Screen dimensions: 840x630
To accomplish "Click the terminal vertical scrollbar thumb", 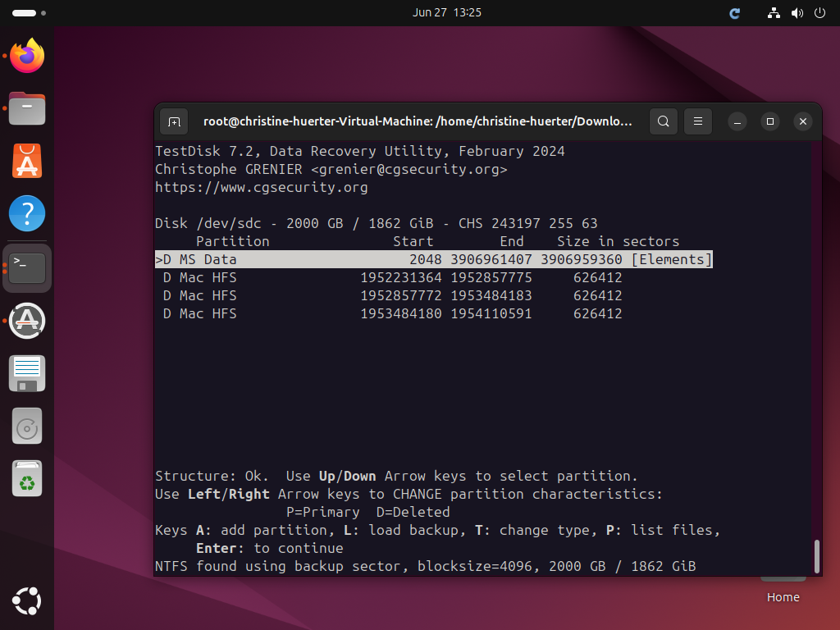I will click(x=816, y=556).
